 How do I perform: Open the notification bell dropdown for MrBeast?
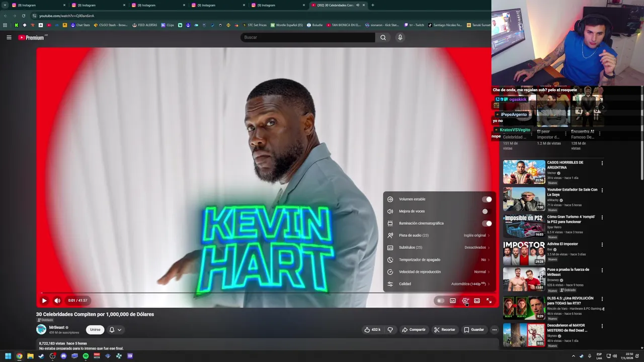point(115,330)
